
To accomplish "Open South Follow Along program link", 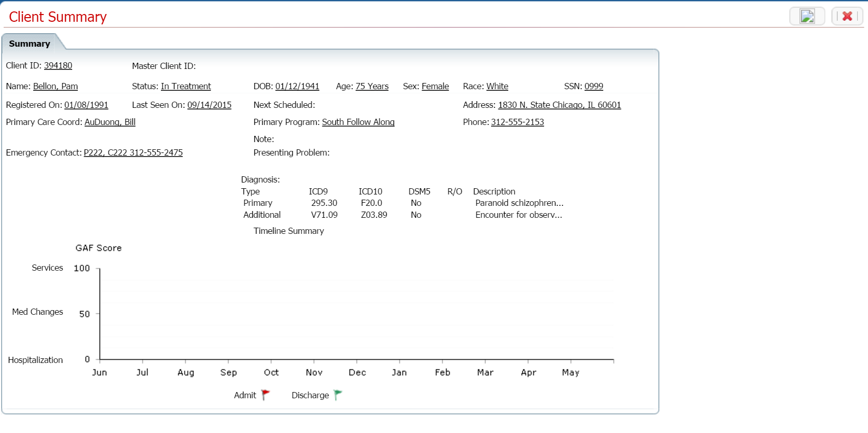I will coord(358,122).
